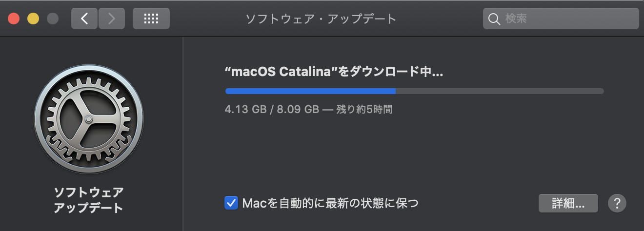Click the magnifying glass search icon
644x231 pixels.
(494, 19)
